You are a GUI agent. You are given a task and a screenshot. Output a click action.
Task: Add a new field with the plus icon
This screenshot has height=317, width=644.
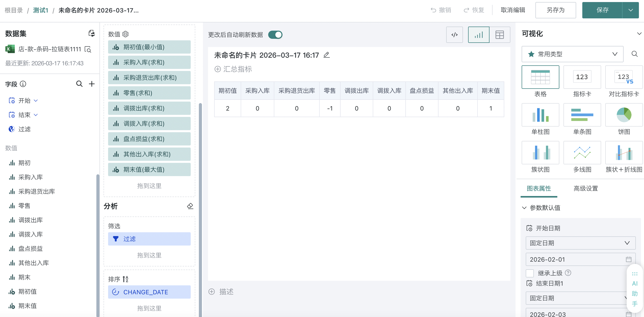pyautogui.click(x=92, y=84)
